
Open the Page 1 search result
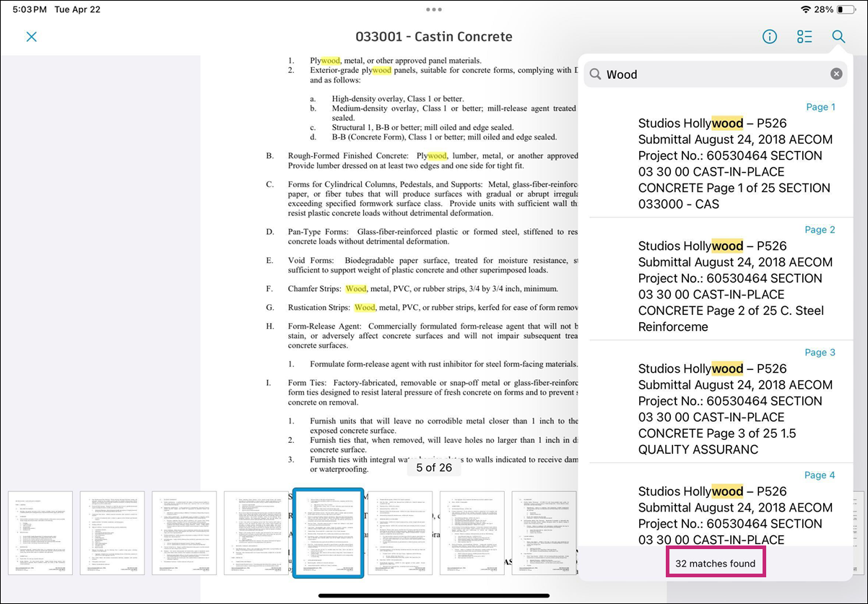click(x=721, y=155)
